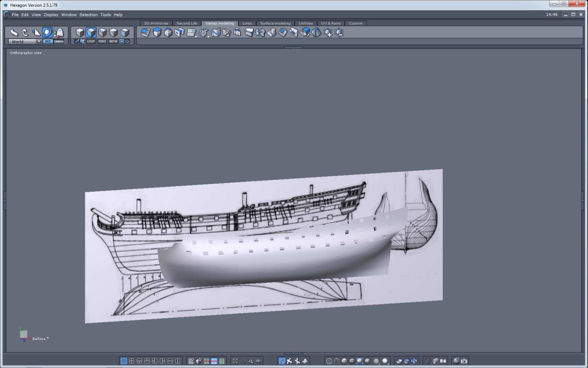588x368 pixels.
Task: Expand the bottom panel arrow handle
Action: pos(294,353)
